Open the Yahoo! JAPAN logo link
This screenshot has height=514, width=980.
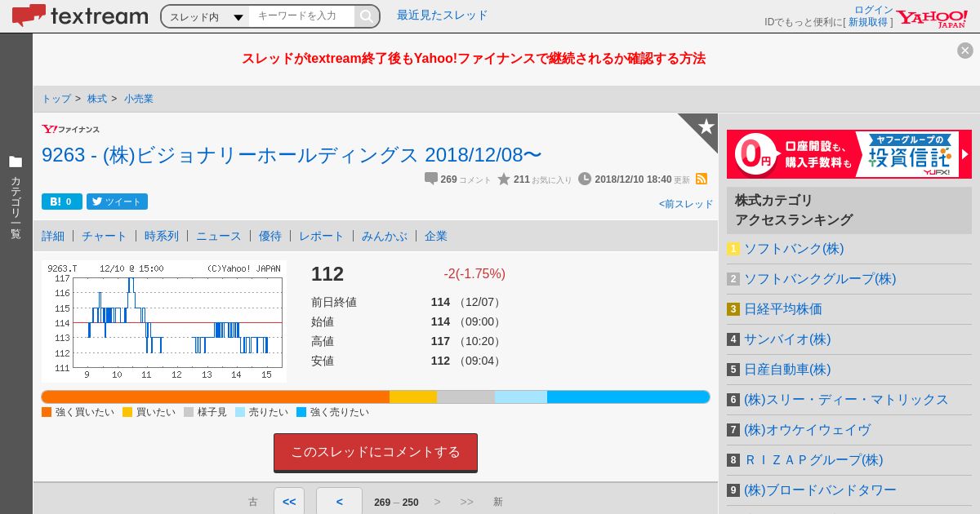(932, 18)
